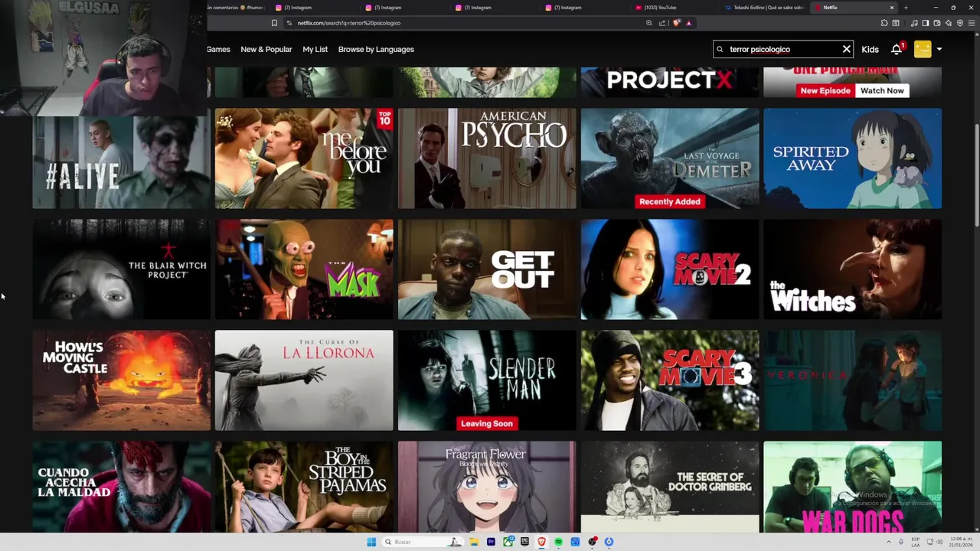Open My List

click(x=315, y=49)
